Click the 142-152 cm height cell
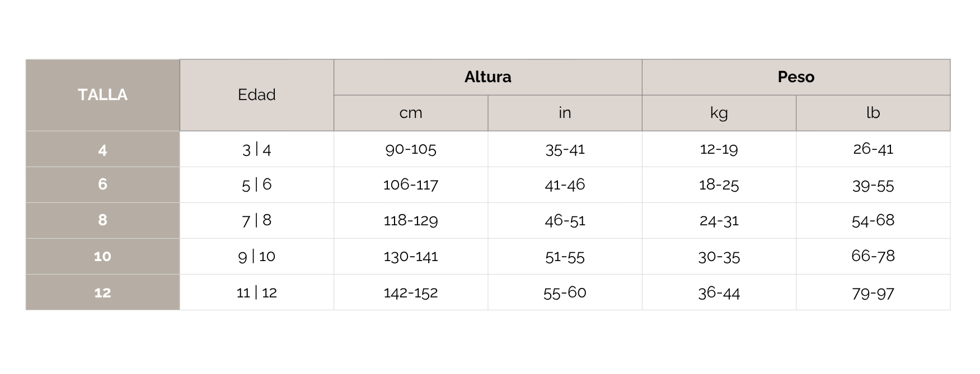This screenshot has width=980, height=374. click(x=410, y=292)
